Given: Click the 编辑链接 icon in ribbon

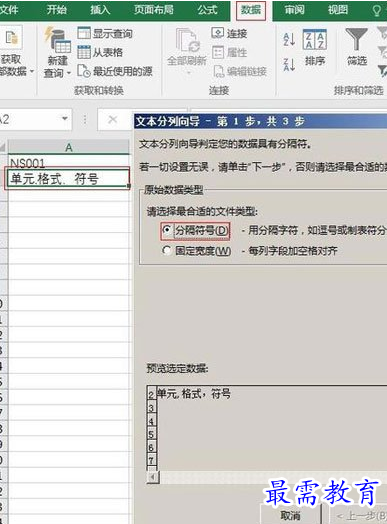Looking at the screenshot, I should point(219,71).
